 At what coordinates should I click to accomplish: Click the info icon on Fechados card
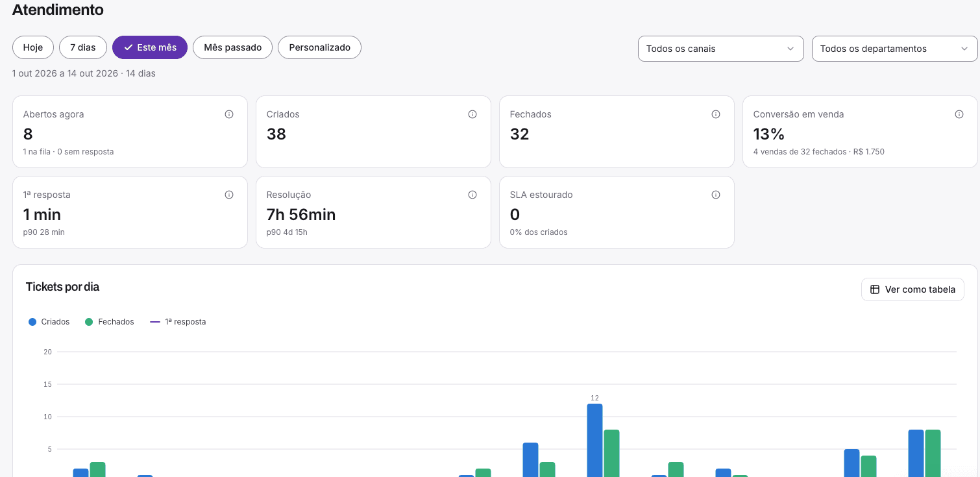tap(716, 114)
